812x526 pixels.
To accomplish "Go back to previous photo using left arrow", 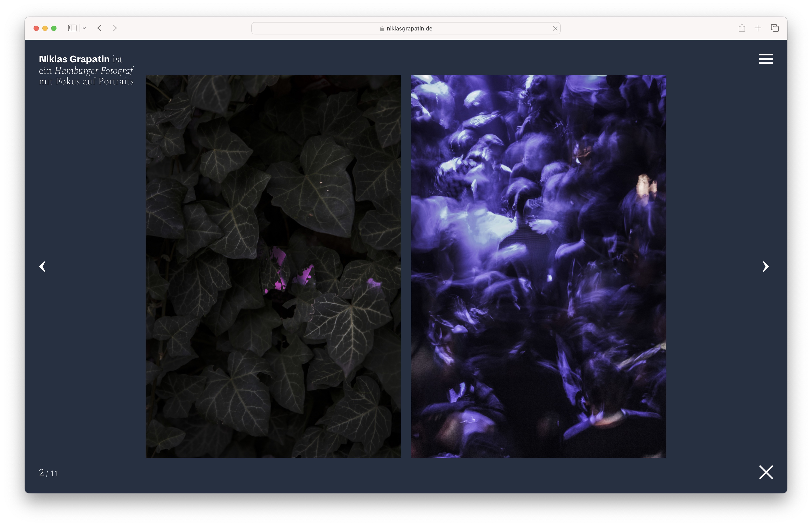I will coord(42,267).
